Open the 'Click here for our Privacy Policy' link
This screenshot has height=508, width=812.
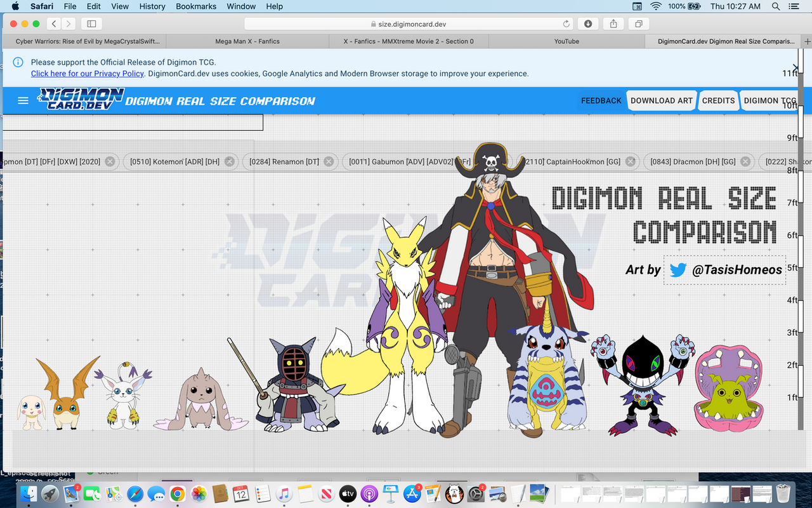(x=88, y=74)
